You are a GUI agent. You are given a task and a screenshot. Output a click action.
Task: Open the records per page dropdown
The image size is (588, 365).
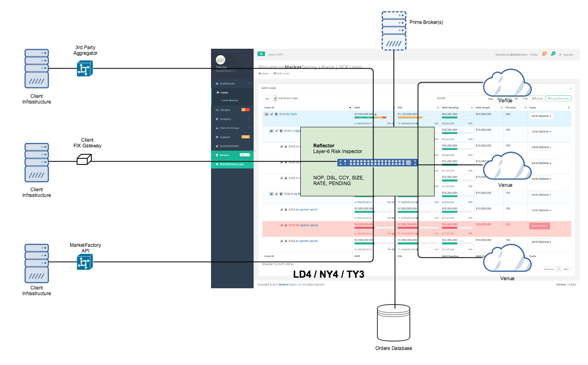(x=269, y=99)
